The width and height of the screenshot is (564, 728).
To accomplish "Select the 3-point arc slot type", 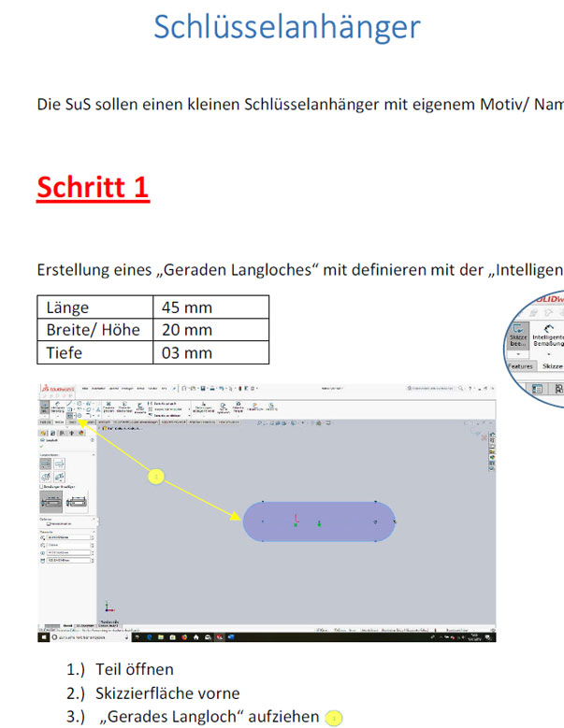I will (x=46, y=477).
